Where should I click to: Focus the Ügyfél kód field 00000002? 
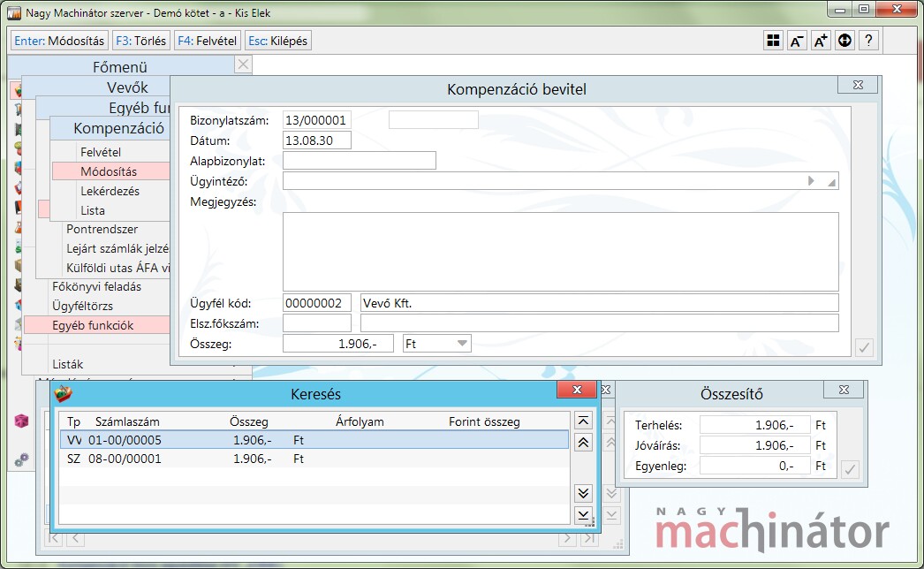[317, 303]
